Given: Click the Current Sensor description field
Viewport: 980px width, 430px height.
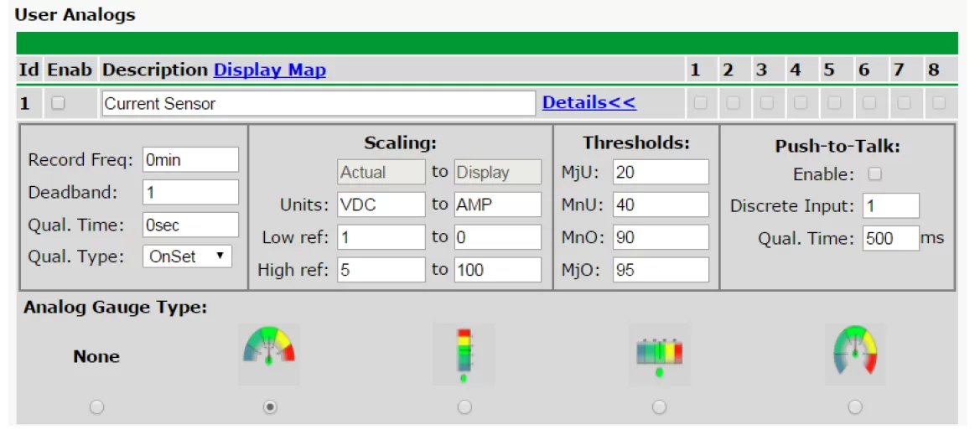Looking at the screenshot, I should click(318, 104).
